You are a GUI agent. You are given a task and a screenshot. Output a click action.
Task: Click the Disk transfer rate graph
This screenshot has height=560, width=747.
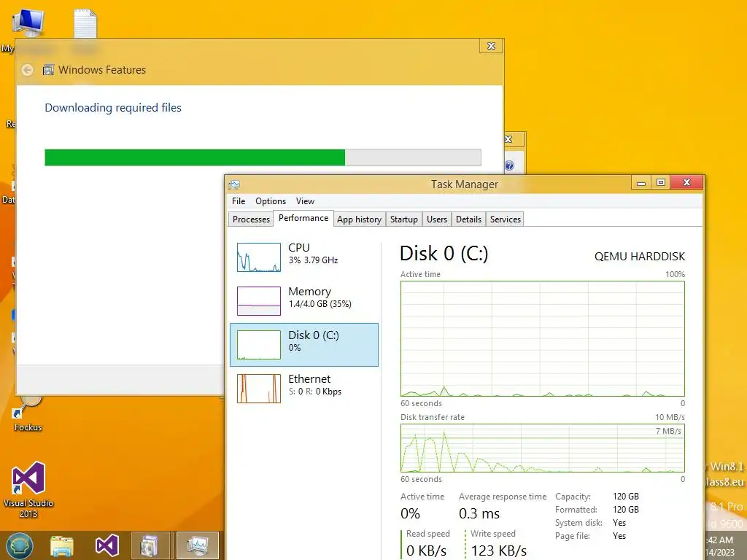(x=543, y=448)
